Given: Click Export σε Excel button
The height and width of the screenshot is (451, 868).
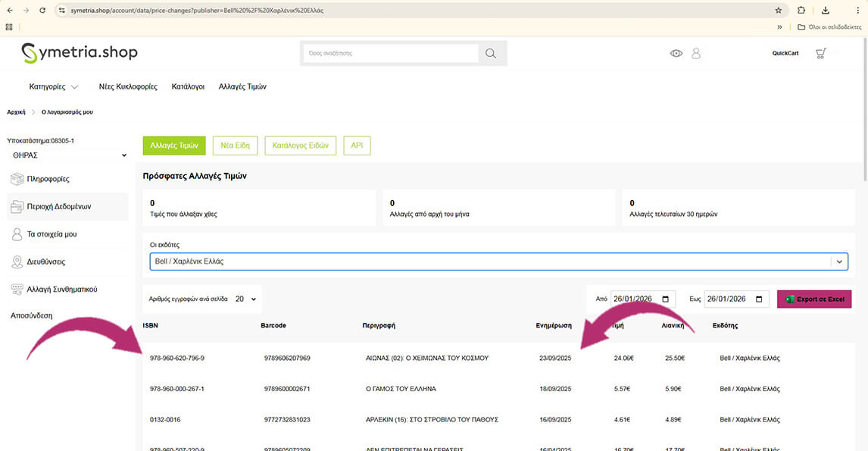Looking at the screenshot, I should (x=814, y=299).
